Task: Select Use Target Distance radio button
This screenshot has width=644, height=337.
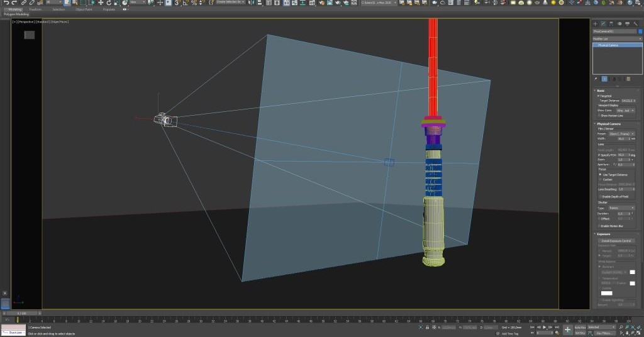Action: pyautogui.click(x=600, y=175)
